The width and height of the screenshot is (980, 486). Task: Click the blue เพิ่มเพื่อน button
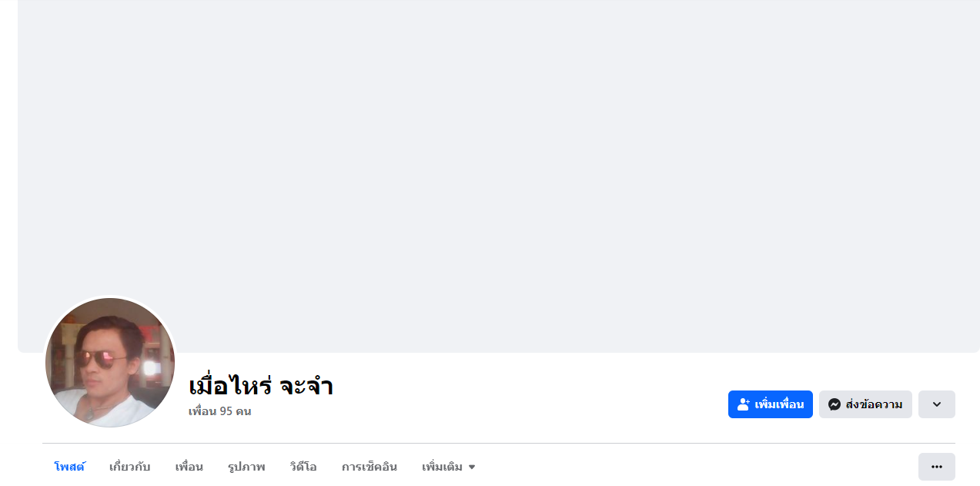tap(771, 404)
